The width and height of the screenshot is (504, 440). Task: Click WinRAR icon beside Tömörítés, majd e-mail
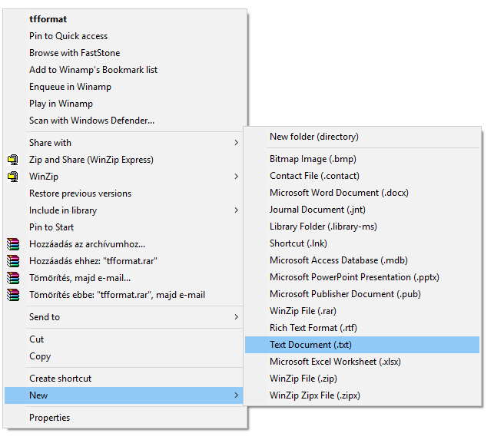[x=12, y=278]
